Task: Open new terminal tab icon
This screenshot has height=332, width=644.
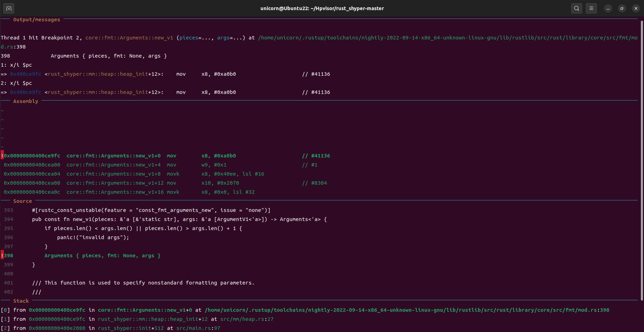Action: click(9, 8)
